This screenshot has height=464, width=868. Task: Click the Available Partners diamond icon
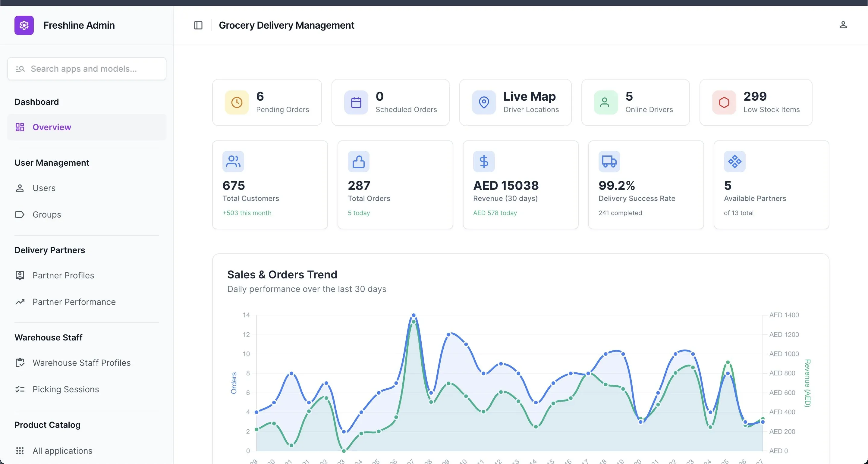click(734, 161)
